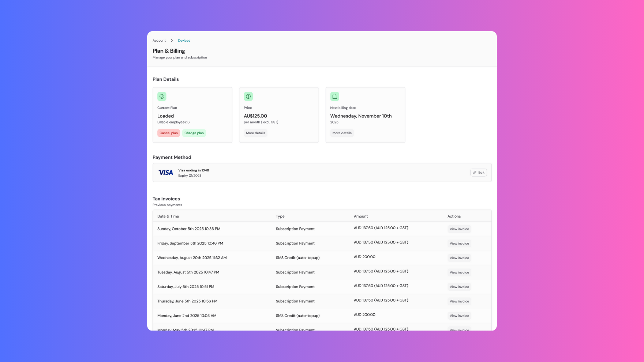View invoice for Sunday, October 5th 2025
Image resolution: width=644 pixels, height=362 pixels.
coord(459,229)
